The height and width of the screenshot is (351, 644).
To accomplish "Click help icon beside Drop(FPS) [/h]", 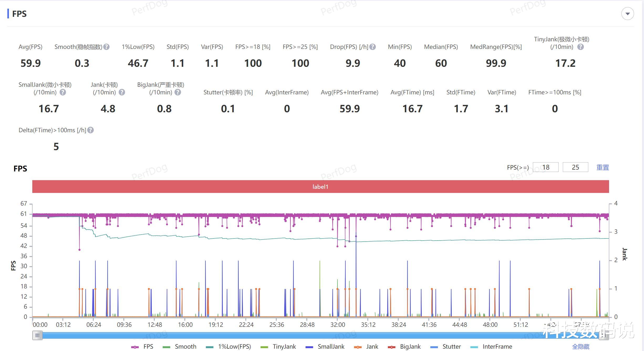I will pos(372,47).
